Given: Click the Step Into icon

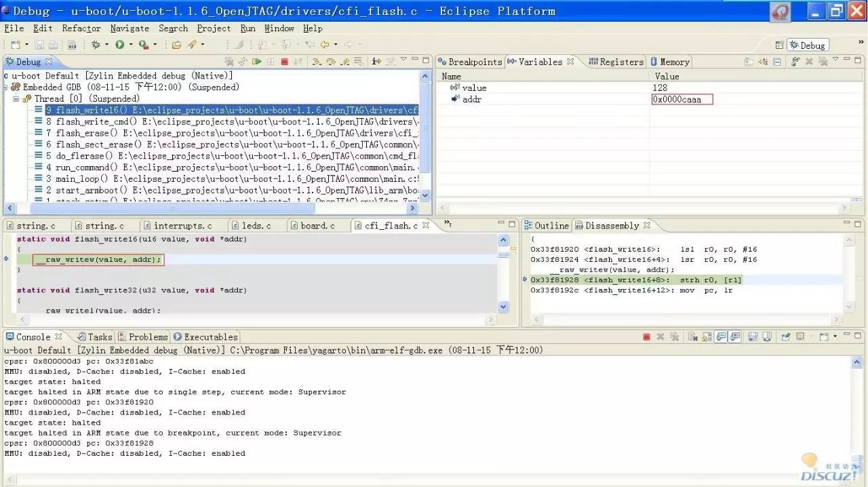Looking at the screenshot, I should click(x=317, y=62).
